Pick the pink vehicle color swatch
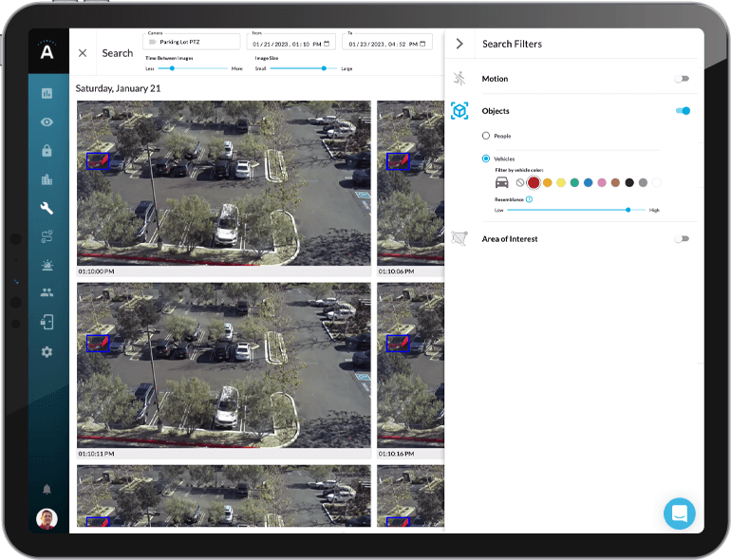731x560 pixels. tap(602, 183)
